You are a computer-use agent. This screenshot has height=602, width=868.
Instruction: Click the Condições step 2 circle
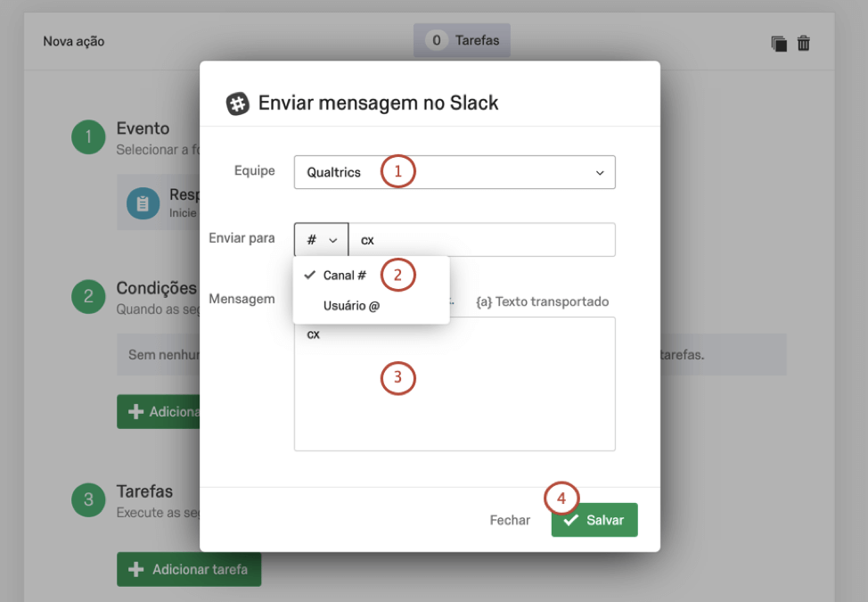[88, 297]
